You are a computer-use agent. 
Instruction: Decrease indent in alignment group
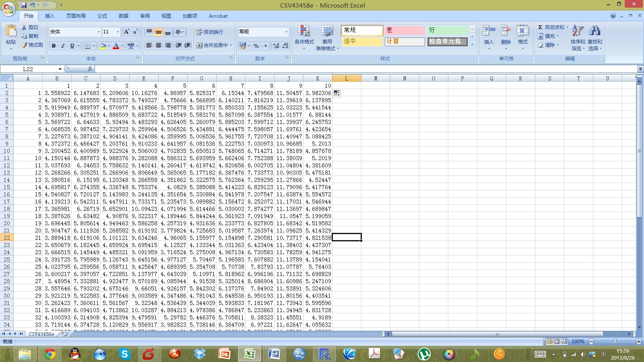point(178,45)
